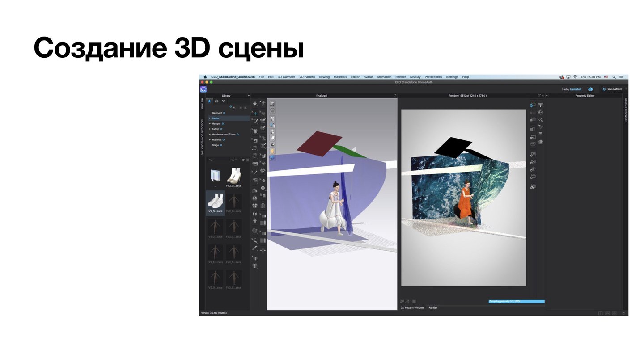Open the parent folder thumbnail
Image resolution: width=644 pixels, height=362 pixels.
(215, 177)
